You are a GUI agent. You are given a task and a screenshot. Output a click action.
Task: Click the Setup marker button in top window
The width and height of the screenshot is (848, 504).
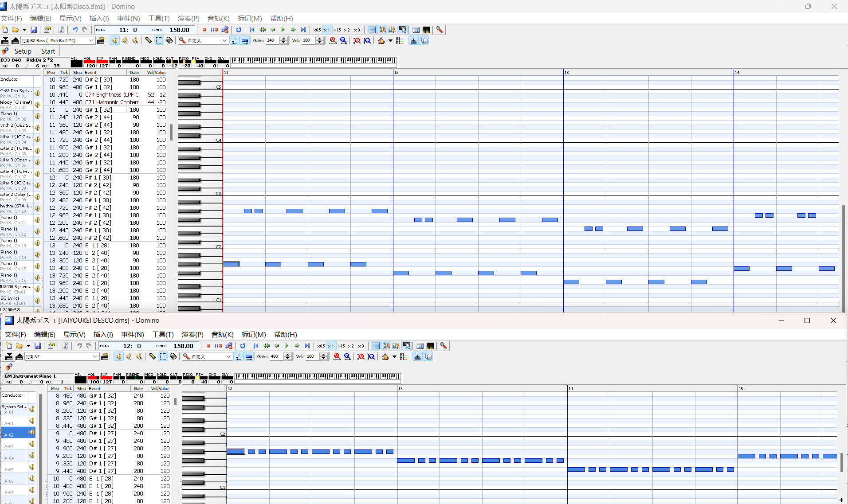23,51
